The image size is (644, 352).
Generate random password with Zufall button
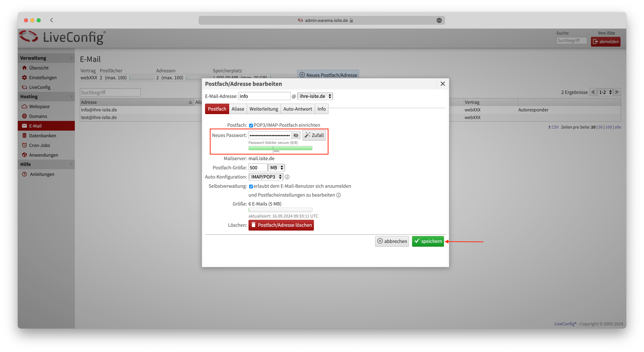[x=314, y=135]
